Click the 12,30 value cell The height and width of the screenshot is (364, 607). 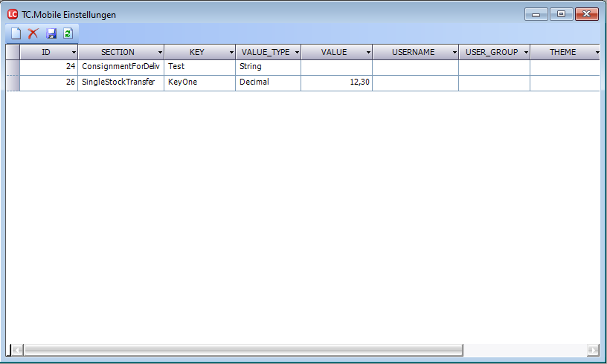coord(336,82)
